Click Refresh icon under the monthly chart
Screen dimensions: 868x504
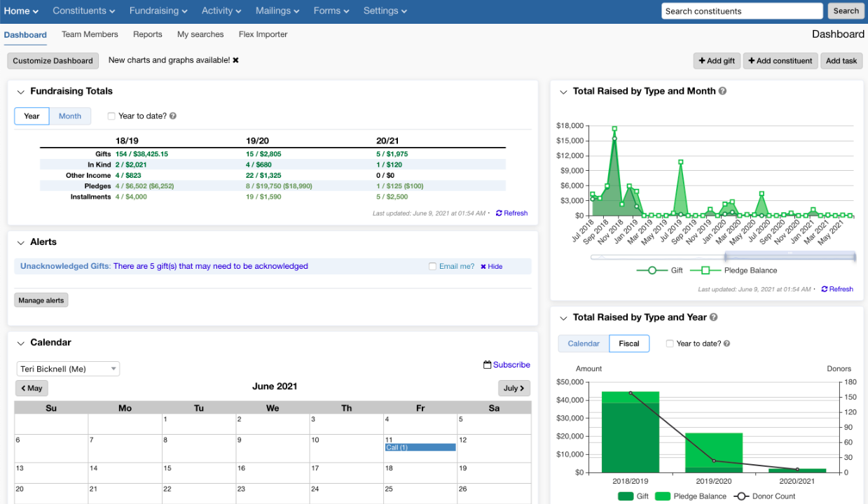point(825,289)
